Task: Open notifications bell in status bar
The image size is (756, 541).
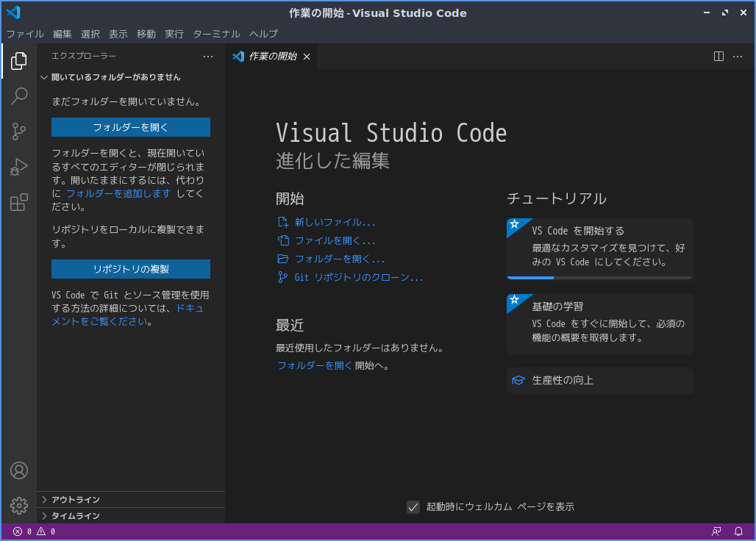Action: pyautogui.click(x=738, y=531)
